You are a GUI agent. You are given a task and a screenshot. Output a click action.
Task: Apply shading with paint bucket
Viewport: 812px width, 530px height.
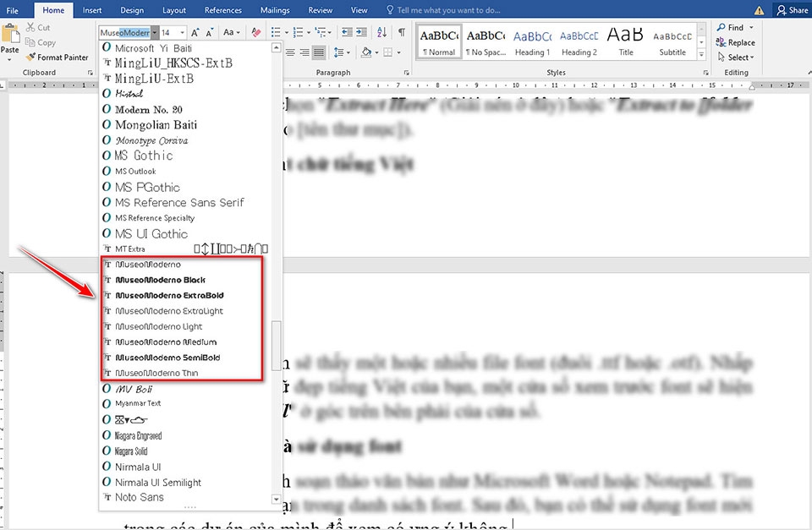click(x=366, y=52)
